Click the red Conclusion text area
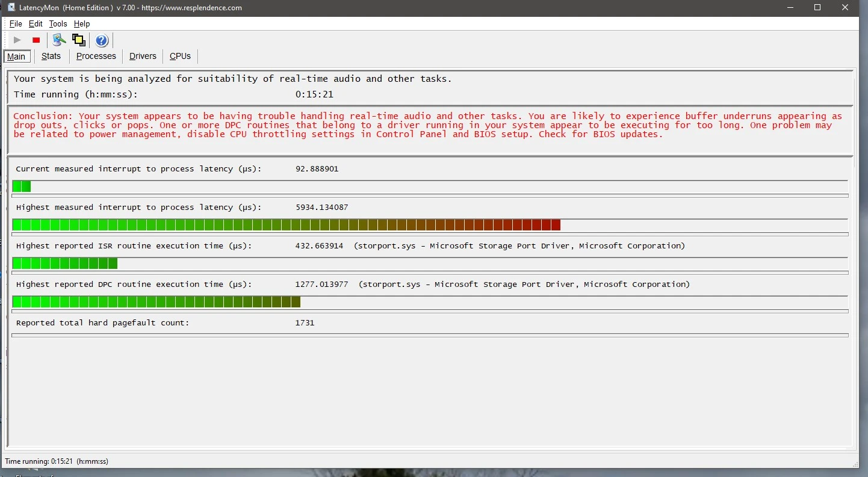 [x=427, y=125]
